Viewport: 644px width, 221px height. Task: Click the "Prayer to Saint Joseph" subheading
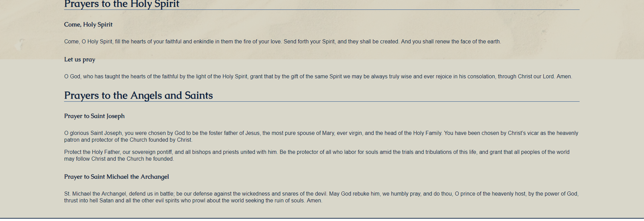point(94,116)
